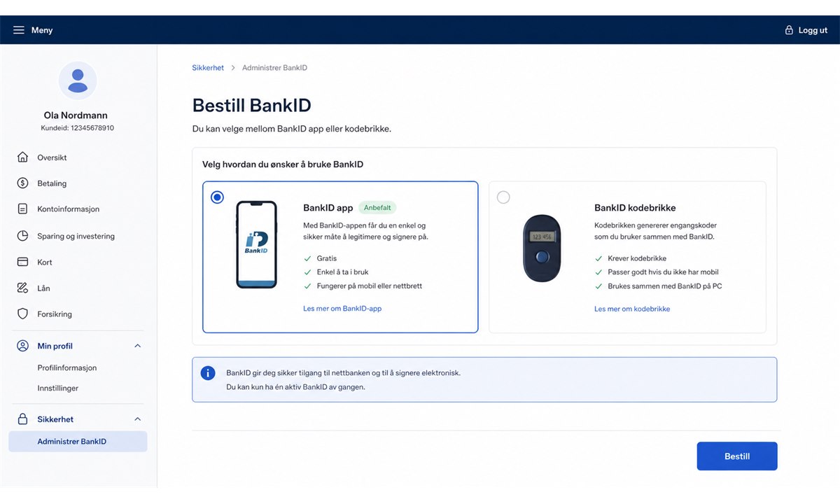This screenshot has height=504, width=840.
Task: Click the Bestill button
Action: tap(737, 456)
